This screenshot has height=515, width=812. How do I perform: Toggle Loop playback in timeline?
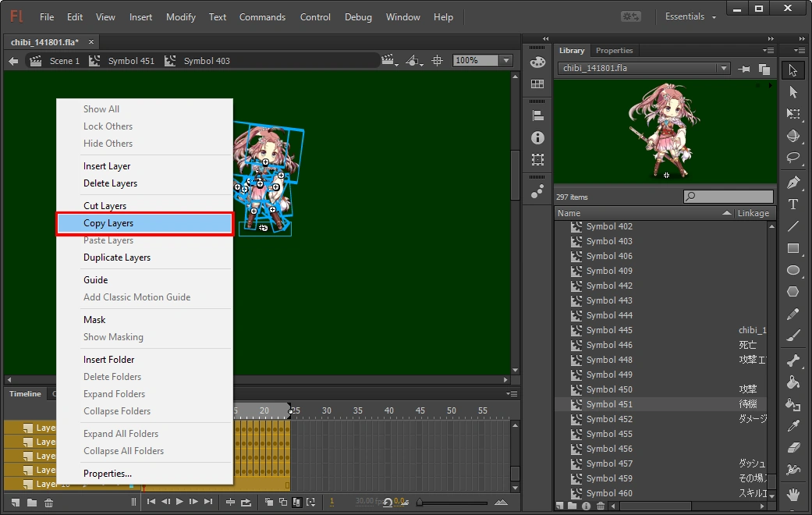pos(246,502)
